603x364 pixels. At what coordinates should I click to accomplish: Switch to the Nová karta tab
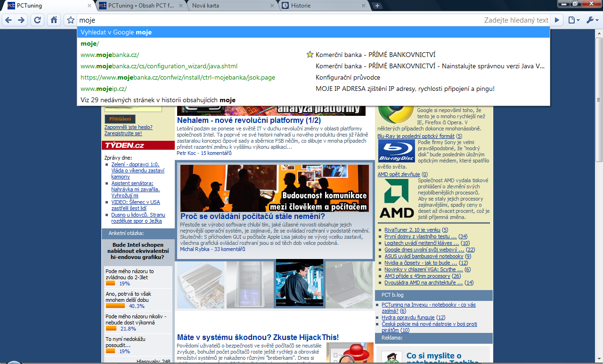[x=233, y=6]
